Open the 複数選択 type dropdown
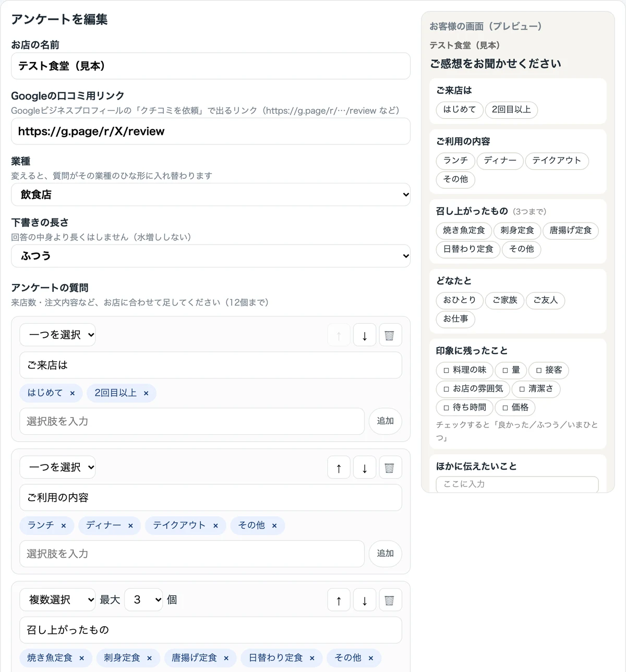Screen dimensions: 626x672 [57, 600]
